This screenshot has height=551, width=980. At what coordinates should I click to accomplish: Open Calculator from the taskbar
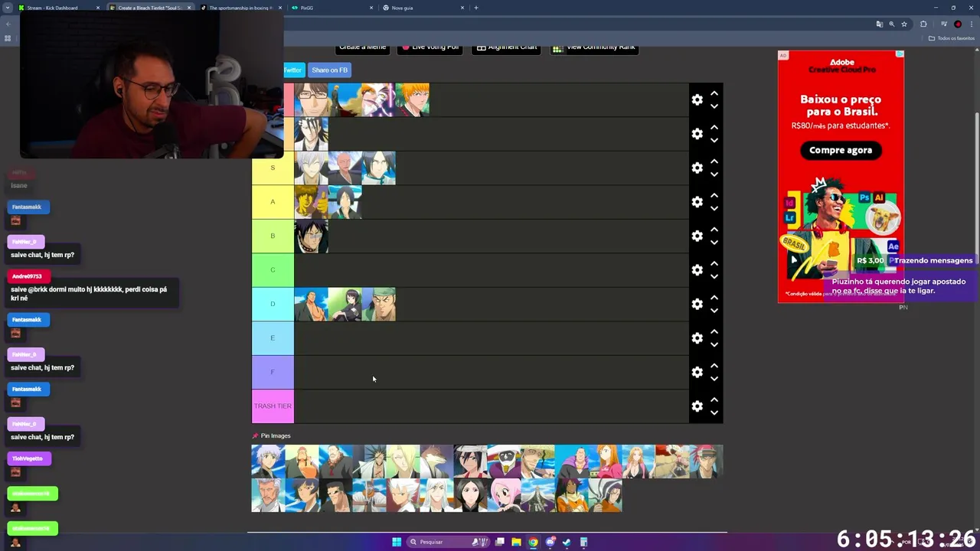(x=583, y=542)
